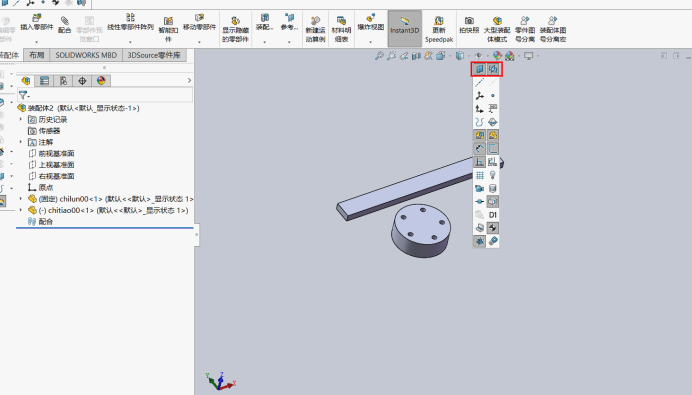Open dropdown arrow under 爆炸视图
Viewport: 692px width, 395px height.
[x=371, y=42]
